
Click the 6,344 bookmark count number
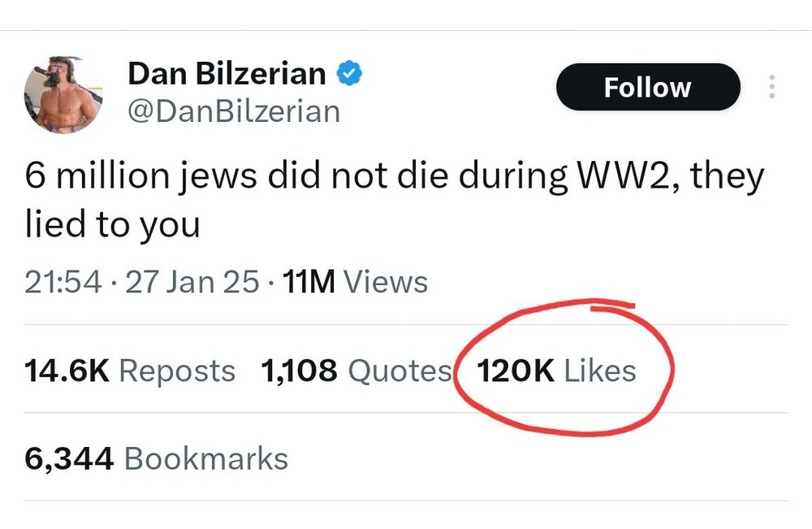click(x=69, y=458)
